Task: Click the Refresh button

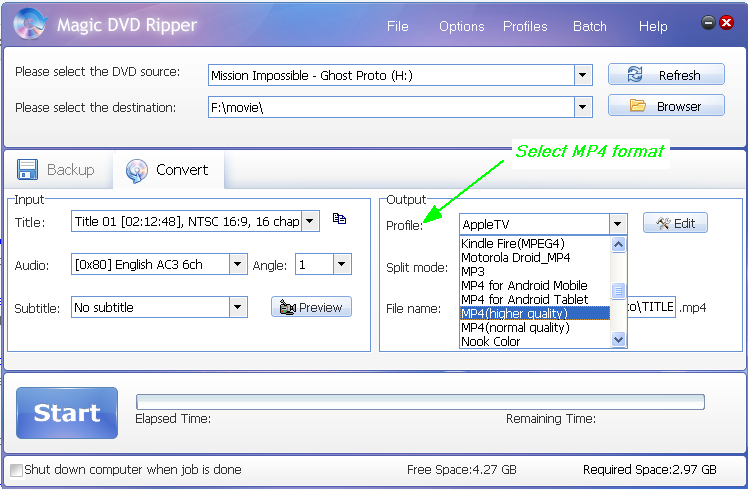Action: 666,75
